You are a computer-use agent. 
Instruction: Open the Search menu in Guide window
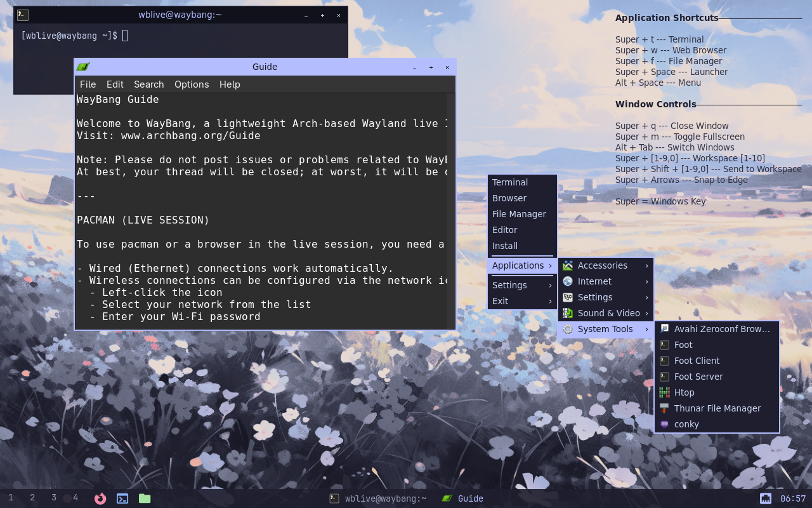click(148, 84)
